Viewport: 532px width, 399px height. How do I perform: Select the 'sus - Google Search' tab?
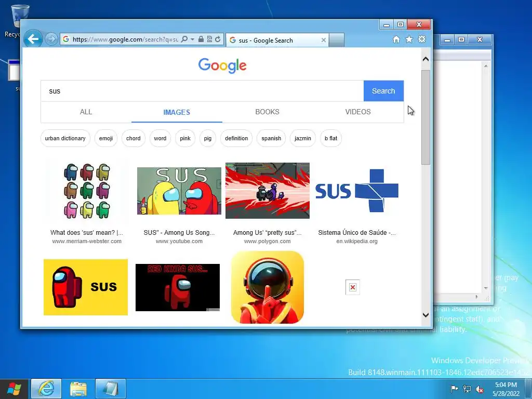(x=277, y=41)
